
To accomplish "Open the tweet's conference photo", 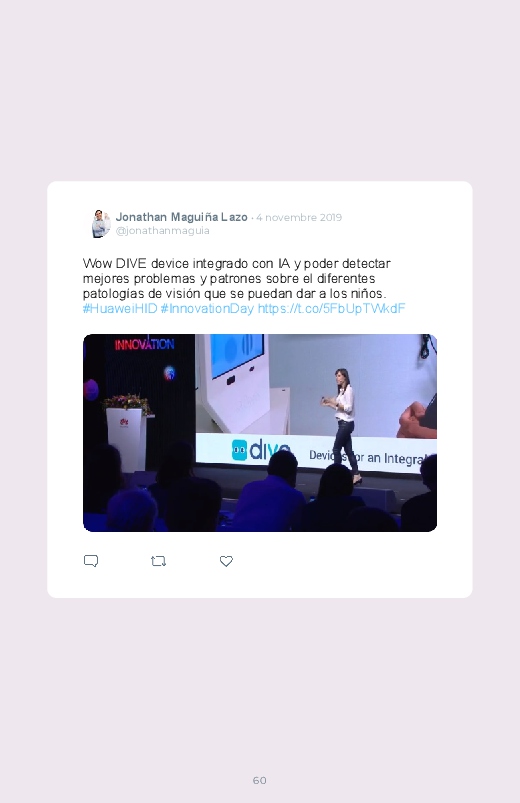I will (260, 433).
